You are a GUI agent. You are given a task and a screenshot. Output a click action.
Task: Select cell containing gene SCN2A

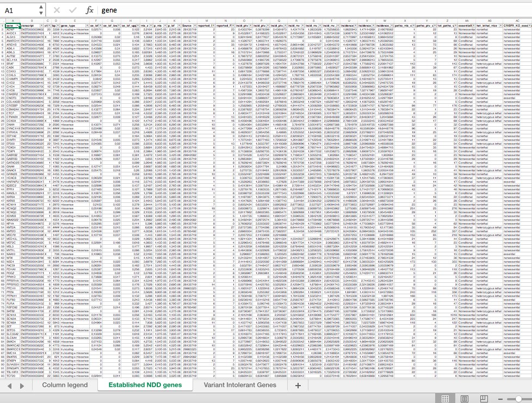(13, 319)
